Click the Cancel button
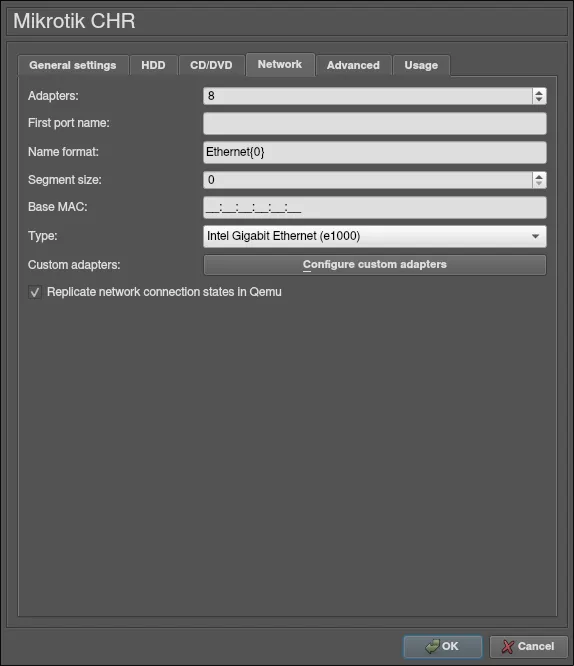The width and height of the screenshot is (574, 666). (x=529, y=646)
